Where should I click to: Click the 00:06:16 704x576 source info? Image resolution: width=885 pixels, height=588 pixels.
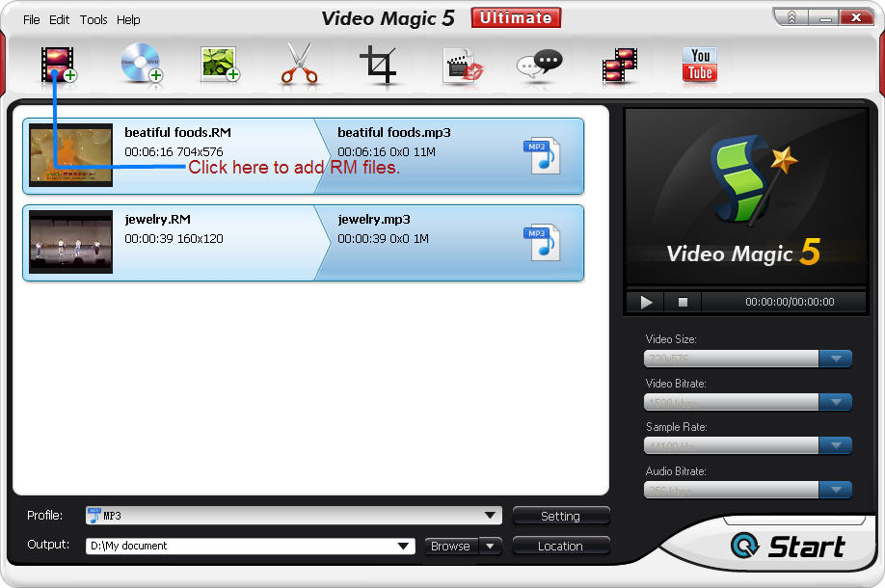174,151
